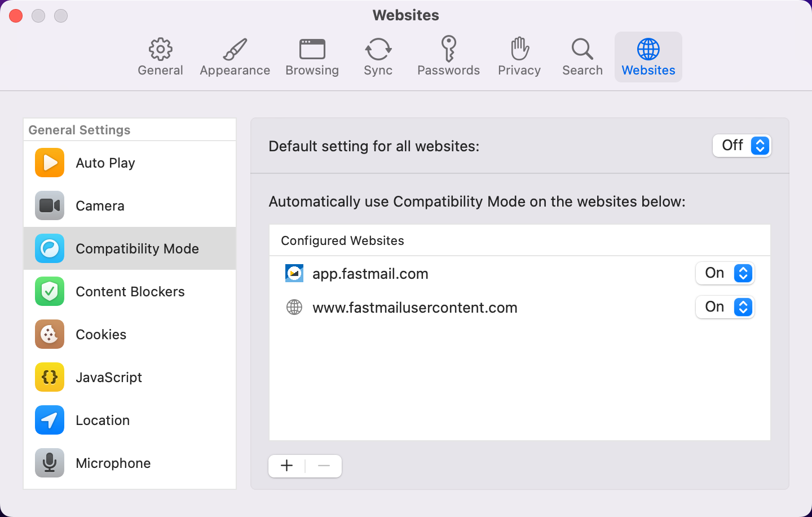Open the Content Blockers settings
The image size is (812, 517).
coord(130,291)
